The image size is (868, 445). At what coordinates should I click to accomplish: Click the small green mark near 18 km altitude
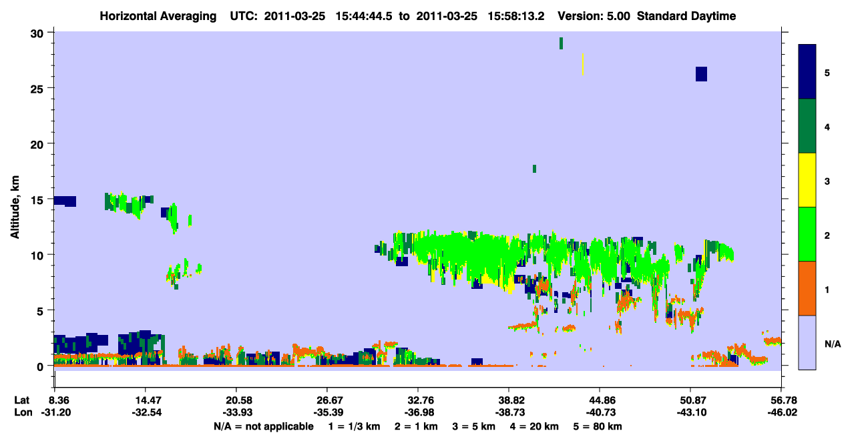click(x=535, y=169)
